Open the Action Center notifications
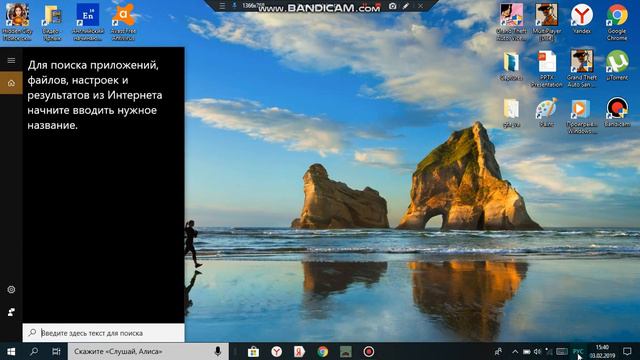The image size is (640, 360). 627,351
